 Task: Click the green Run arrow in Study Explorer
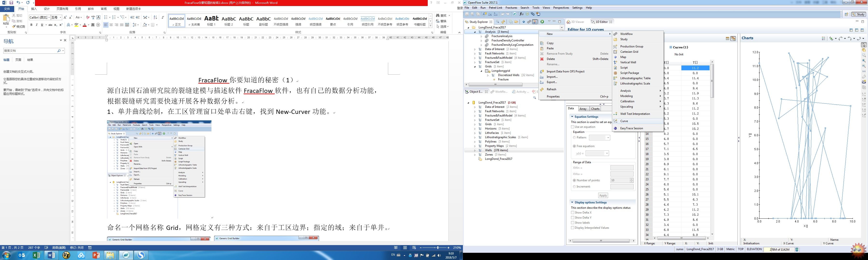point(542,22)
